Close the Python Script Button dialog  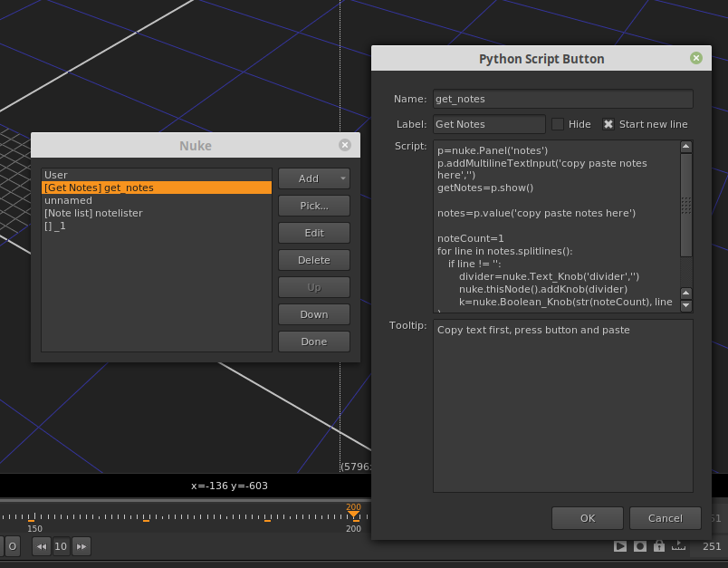tap(695, 58)
